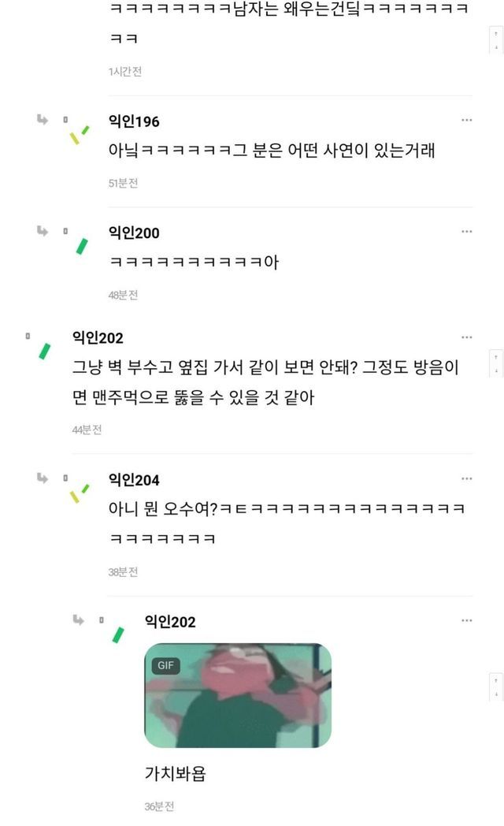Click the down arrow box beside 익인202's comment

[x=496, y=371]
